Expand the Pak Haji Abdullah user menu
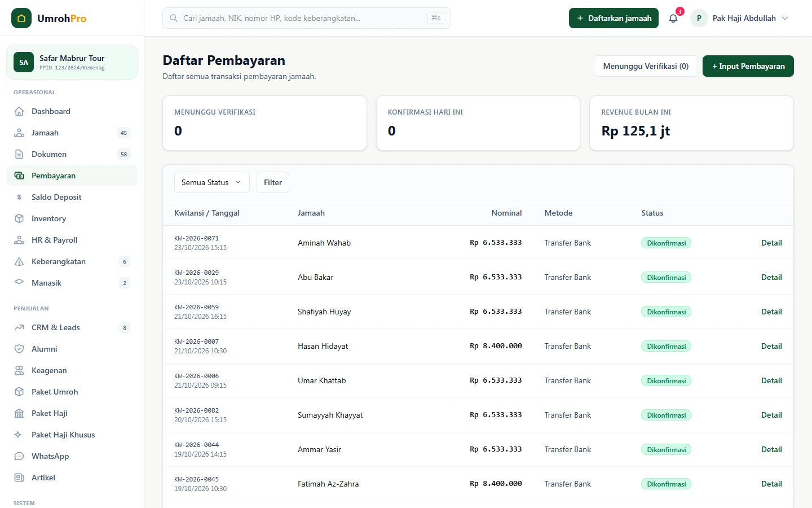 [740, 18]
